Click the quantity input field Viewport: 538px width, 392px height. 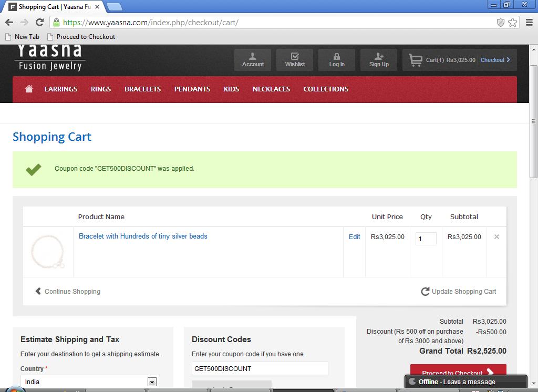pos(426,239)
